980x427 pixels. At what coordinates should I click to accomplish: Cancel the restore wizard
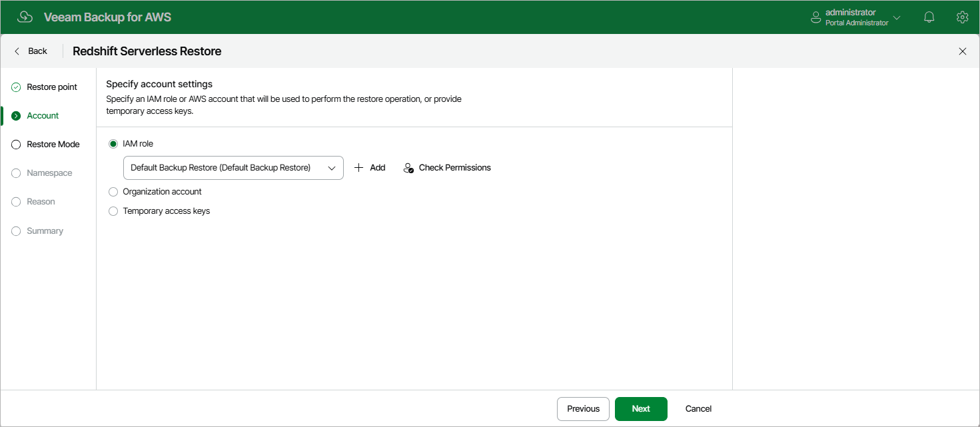click(698, 409)
